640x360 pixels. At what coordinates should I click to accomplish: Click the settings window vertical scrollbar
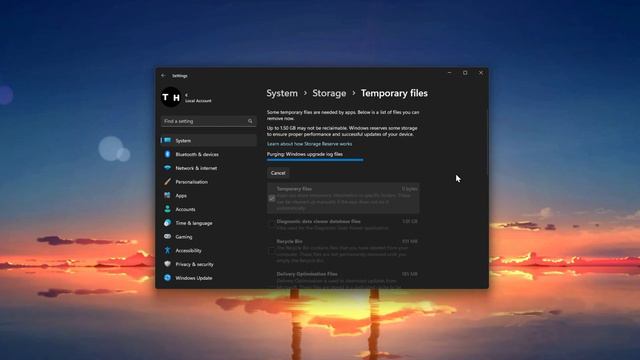pyautogui.click(x=487, y=141)
